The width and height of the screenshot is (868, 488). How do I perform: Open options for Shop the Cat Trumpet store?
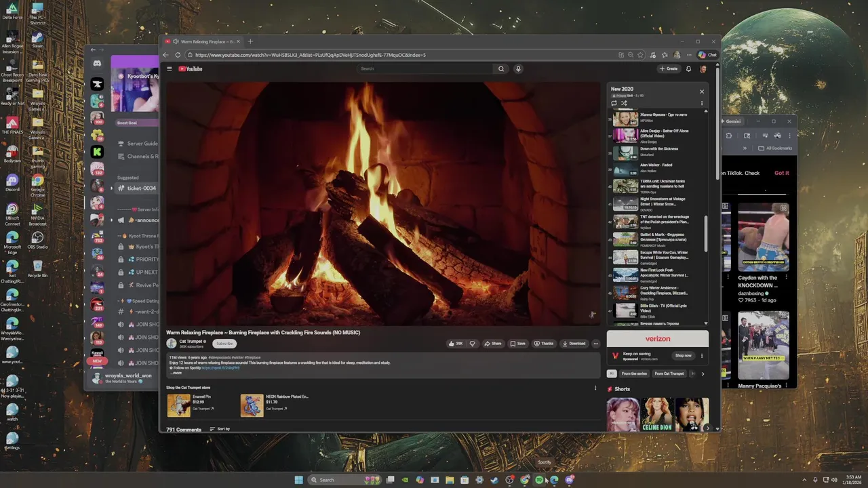tap(595, 388)
